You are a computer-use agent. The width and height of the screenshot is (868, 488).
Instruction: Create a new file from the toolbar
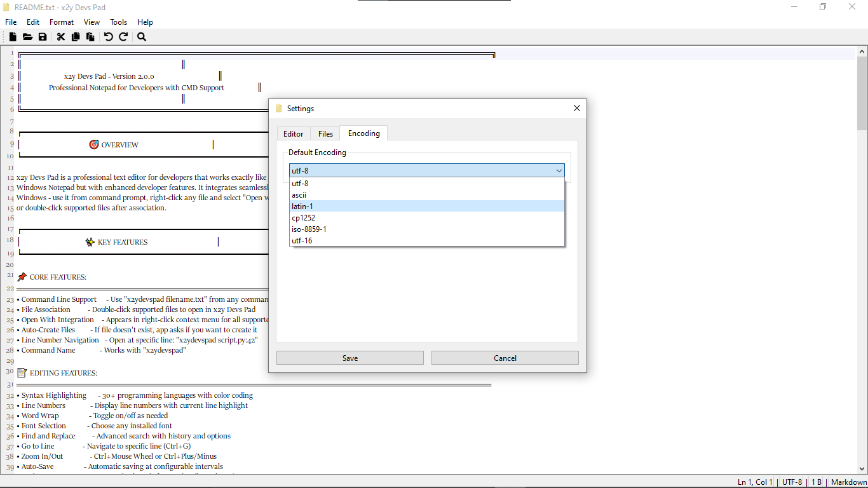click(x=13, y=37)
